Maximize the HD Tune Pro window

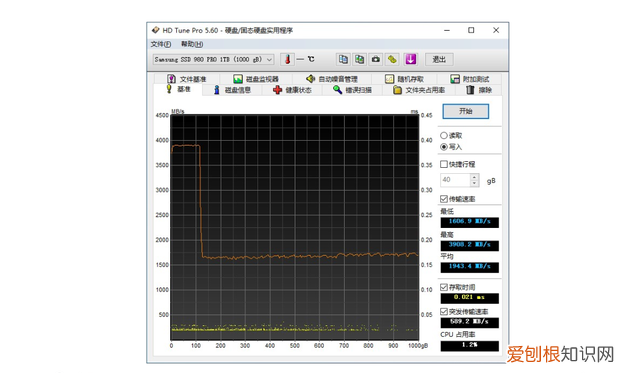471,30
